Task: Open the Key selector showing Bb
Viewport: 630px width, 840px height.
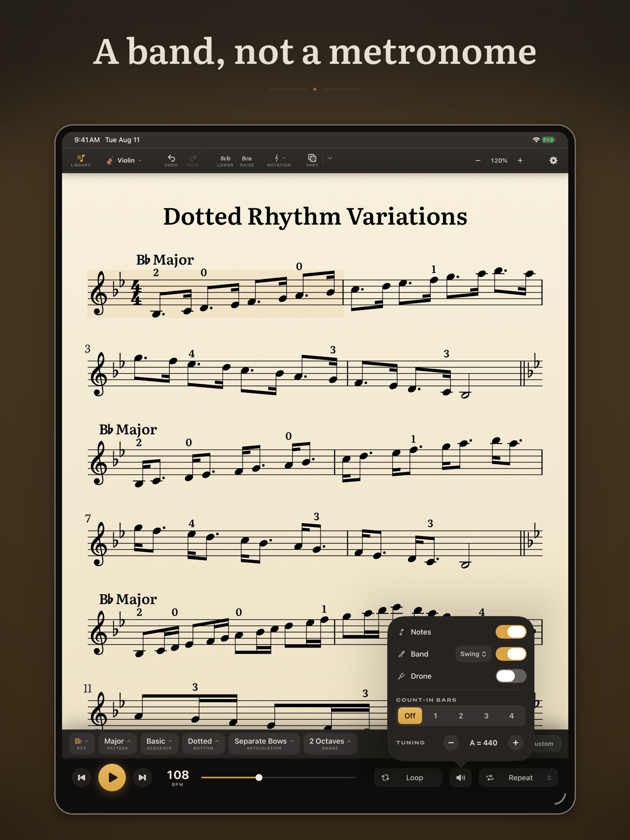Action: click(x=82, y=744)
